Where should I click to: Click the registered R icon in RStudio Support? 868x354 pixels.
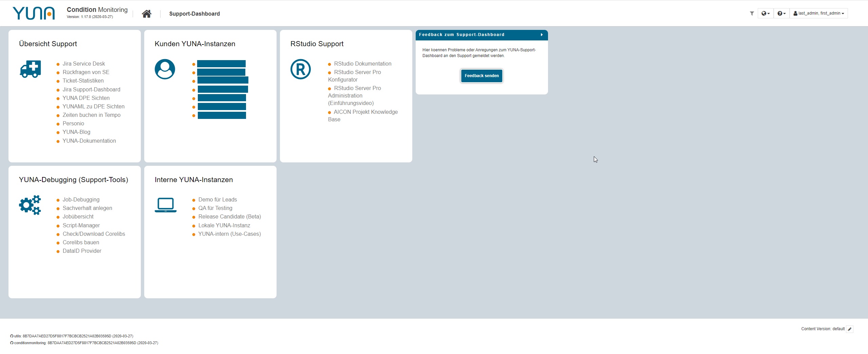click(x=301, y=69)
